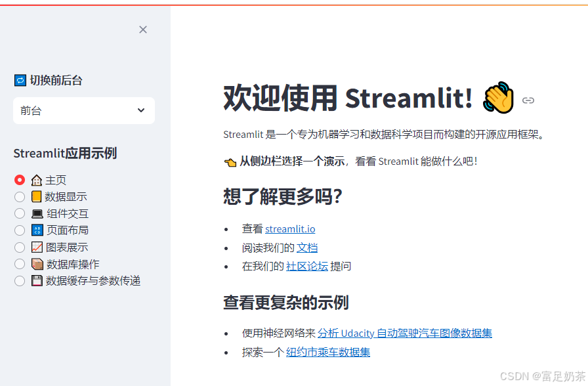The width and height of the screenshot is (588, 386).
Task: Click the 数据缓存与参数传递 label text
Action: pos(93,280)
